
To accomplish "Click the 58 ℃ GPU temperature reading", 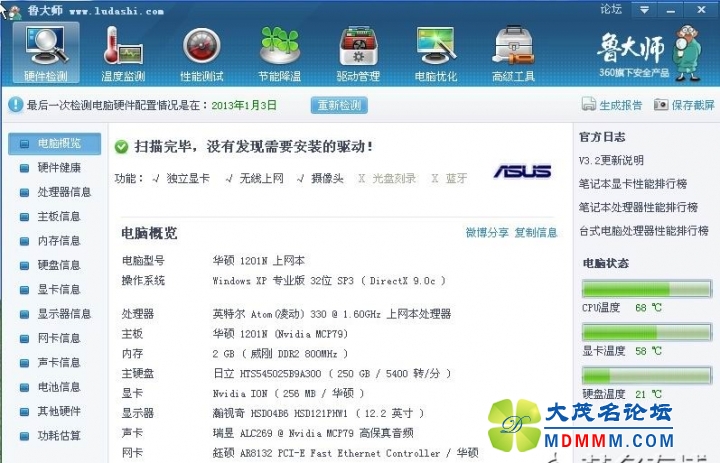I will click(648, 351).
